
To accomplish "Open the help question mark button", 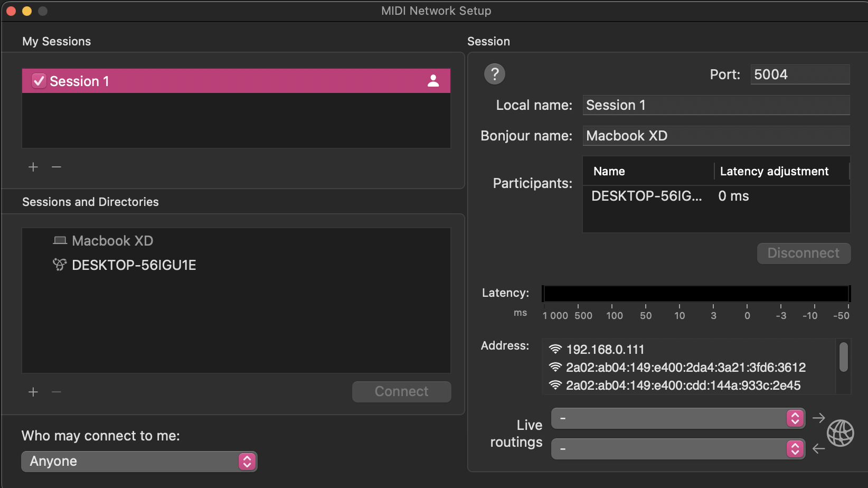I will (x=495, y=74).
